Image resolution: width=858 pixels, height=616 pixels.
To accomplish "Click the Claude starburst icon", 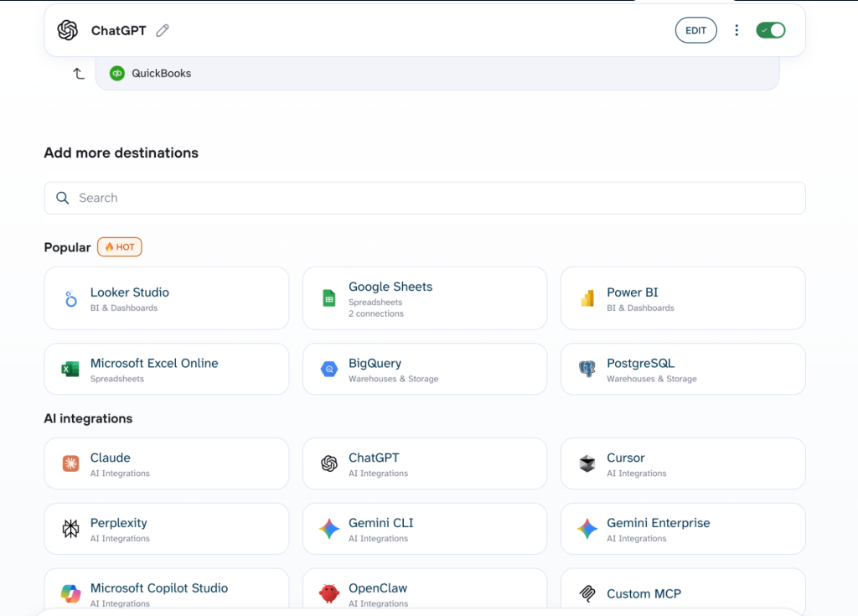I will [x=70, y=463].
